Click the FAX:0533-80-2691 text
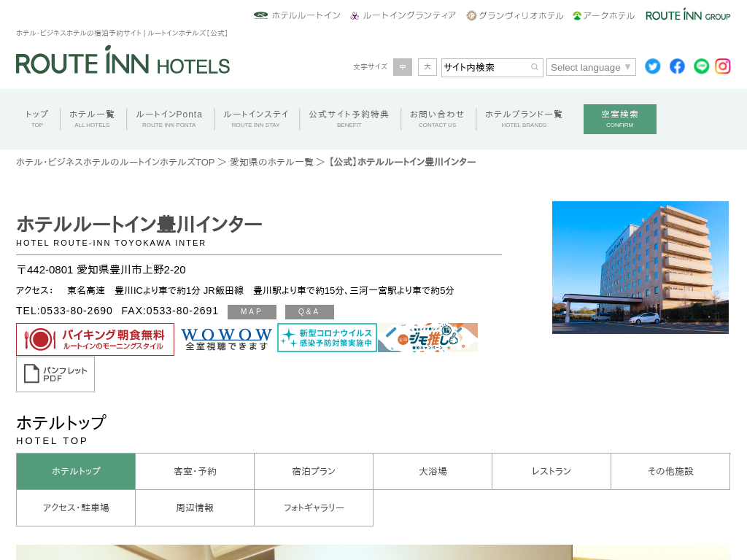The height and width of the screenshot is (560, 747). (x=169, y=311)
